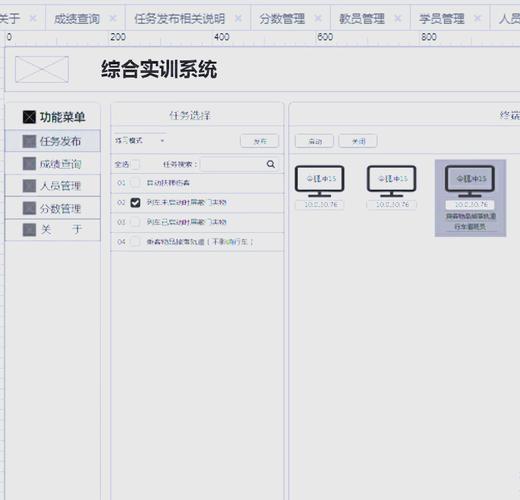This screenshot has height=500, width=520.
Task: Open 人员管理 from the left function menu
Action: click(x=53, y=186)
